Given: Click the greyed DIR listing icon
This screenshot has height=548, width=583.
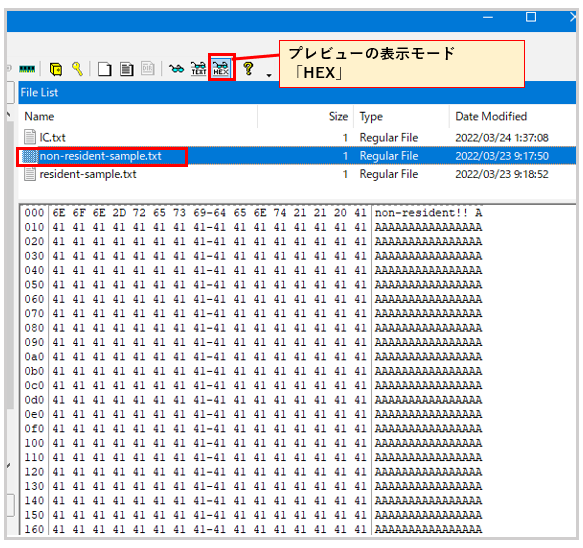Looking at the screenshot, I should click(x=148, y=69).
